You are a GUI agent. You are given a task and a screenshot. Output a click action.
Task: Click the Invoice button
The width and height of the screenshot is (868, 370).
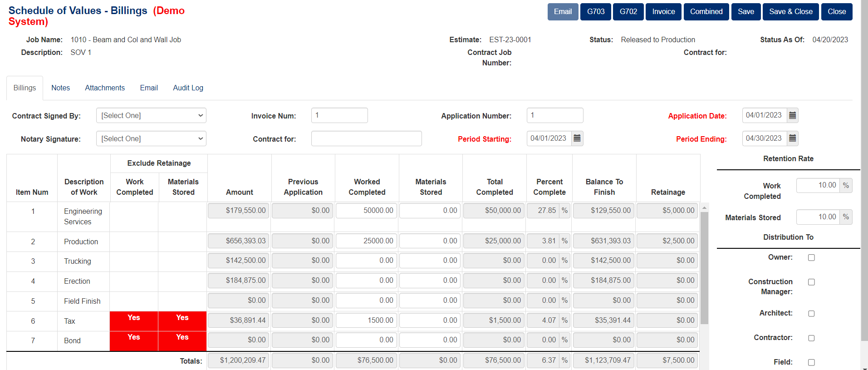[663, 12]
